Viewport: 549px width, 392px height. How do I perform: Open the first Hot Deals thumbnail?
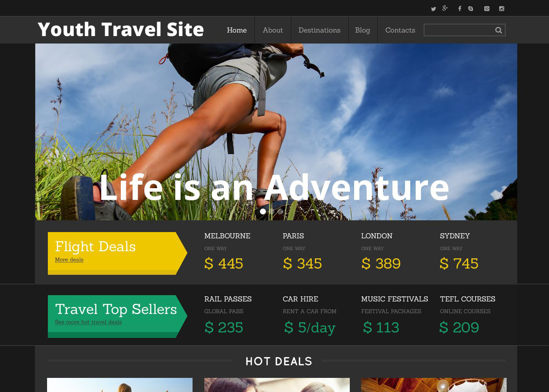click(120, 385)
